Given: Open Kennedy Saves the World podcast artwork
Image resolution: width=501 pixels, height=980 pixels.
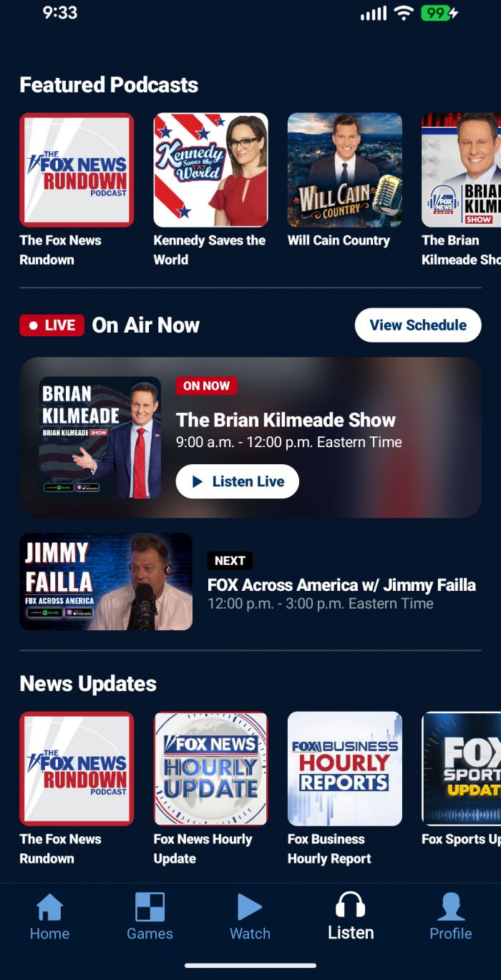Looking at the screenshot, I should click(x=211, y=170).
